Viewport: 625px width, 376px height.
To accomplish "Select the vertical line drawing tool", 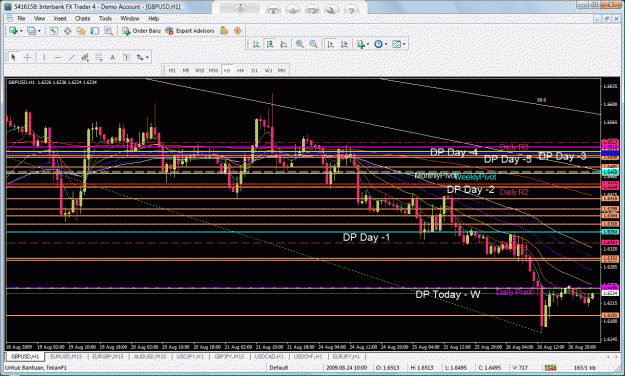I will pyautogui.click(x=44, y=57).
